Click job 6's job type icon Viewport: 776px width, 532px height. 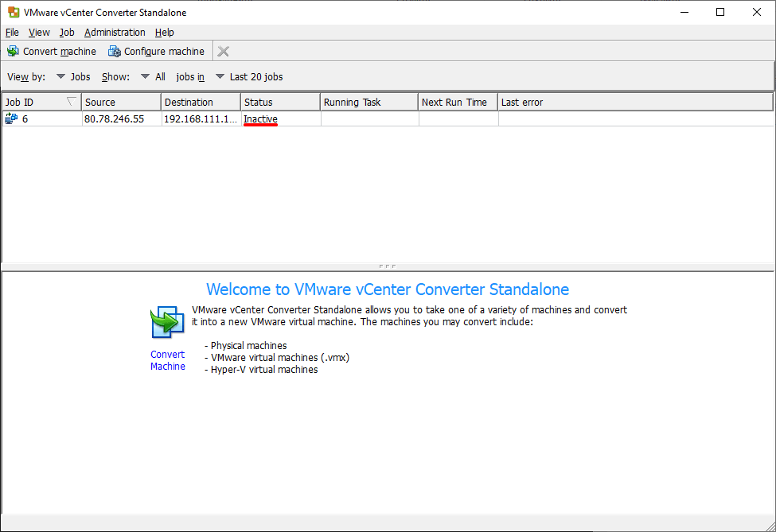coord(11,118)
